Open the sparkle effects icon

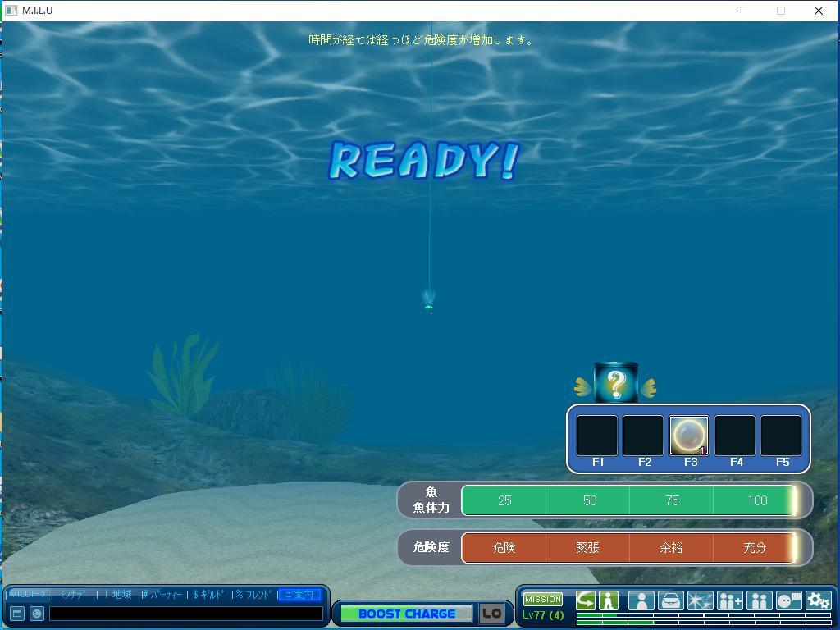[x=700, y=601]
